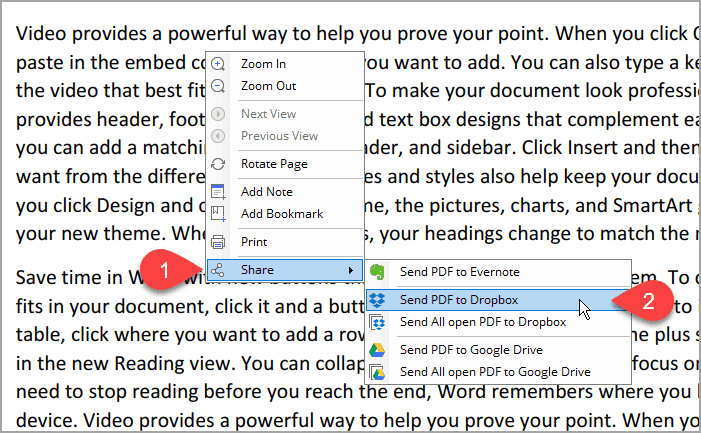Choose Add Bookmark from the menu

click(x=284, y=214)
